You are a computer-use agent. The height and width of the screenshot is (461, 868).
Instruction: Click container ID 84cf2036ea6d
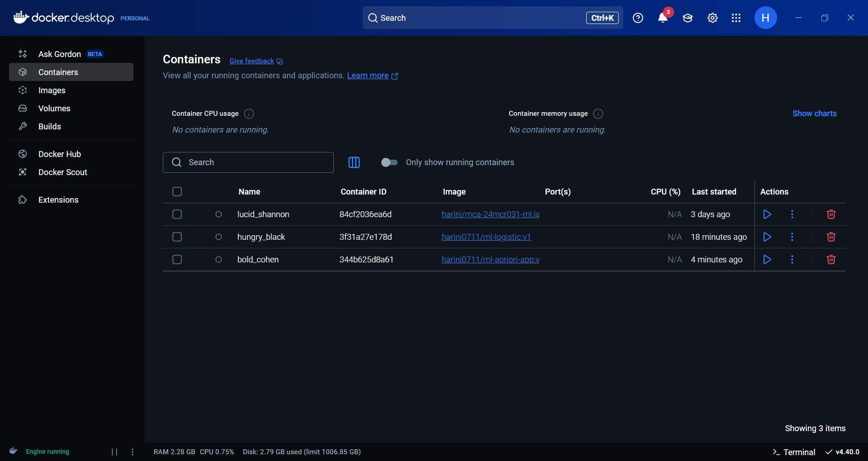click(365, 214)
